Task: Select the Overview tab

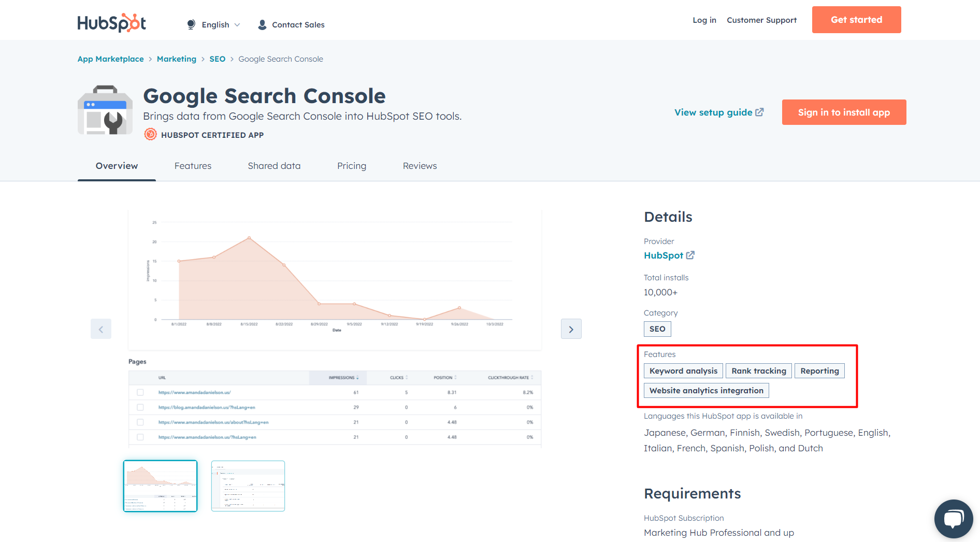Action: coord(117,166)
